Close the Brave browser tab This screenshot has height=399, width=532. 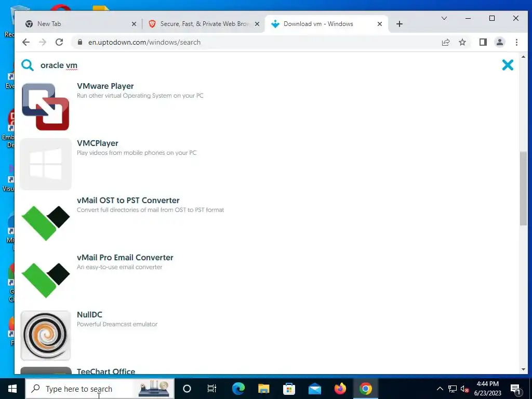(x=257, y=24)
